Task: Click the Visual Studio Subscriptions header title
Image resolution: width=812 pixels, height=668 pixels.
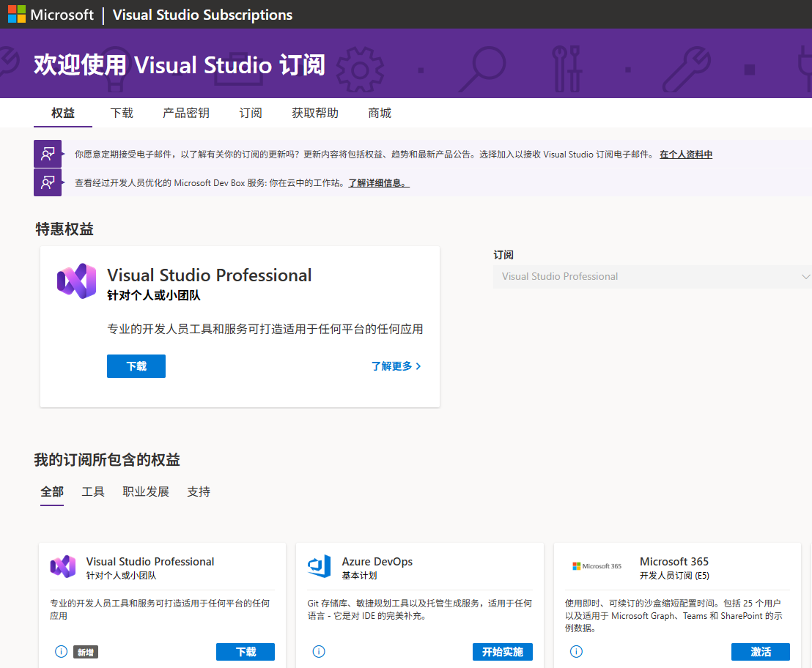Action: (202, 15)
